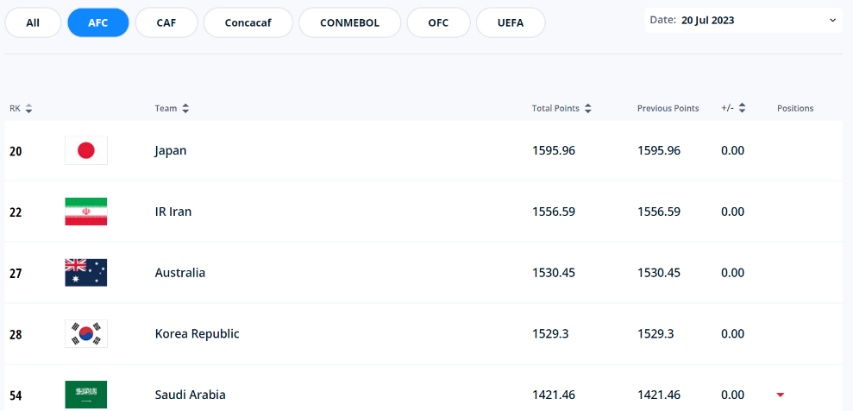Select the CAF confederation filter

tap(166, 23)
